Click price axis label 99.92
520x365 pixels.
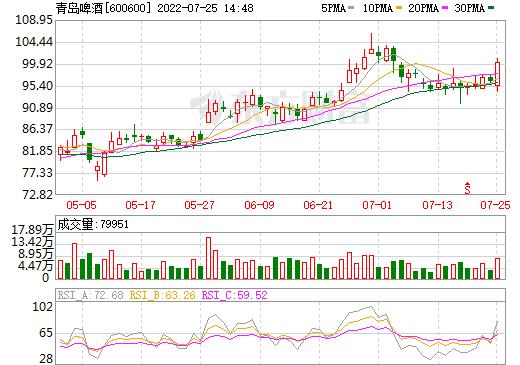pyautogui.click(x=37, y=64)
